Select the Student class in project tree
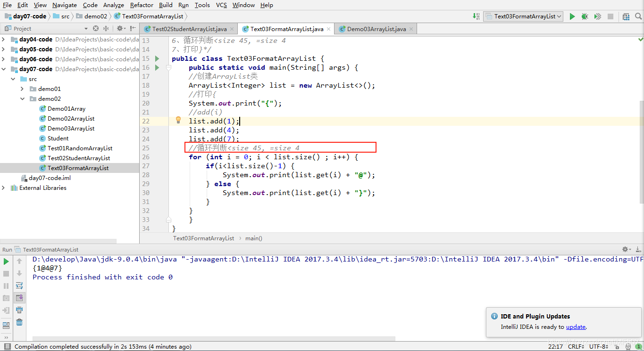The width and height of the screenshot is (644, 351). click(x=58, y=138)
